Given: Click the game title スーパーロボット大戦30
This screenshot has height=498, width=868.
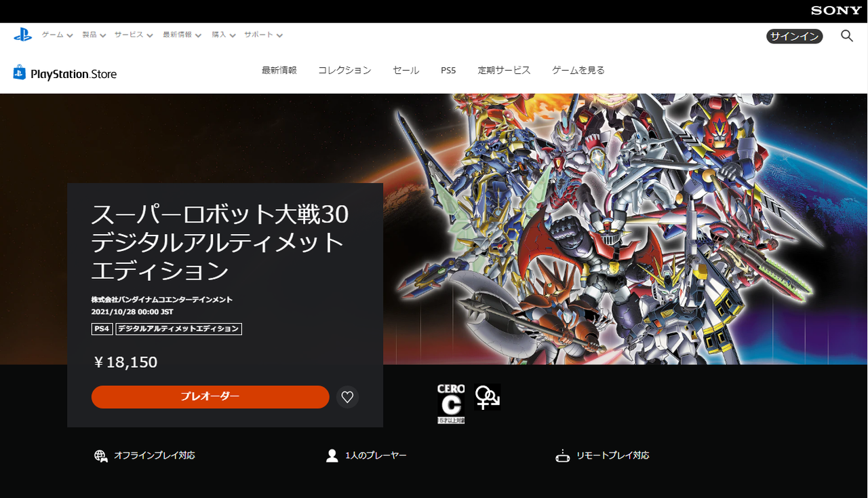Looking at the screenshot, I should (220, 214).
